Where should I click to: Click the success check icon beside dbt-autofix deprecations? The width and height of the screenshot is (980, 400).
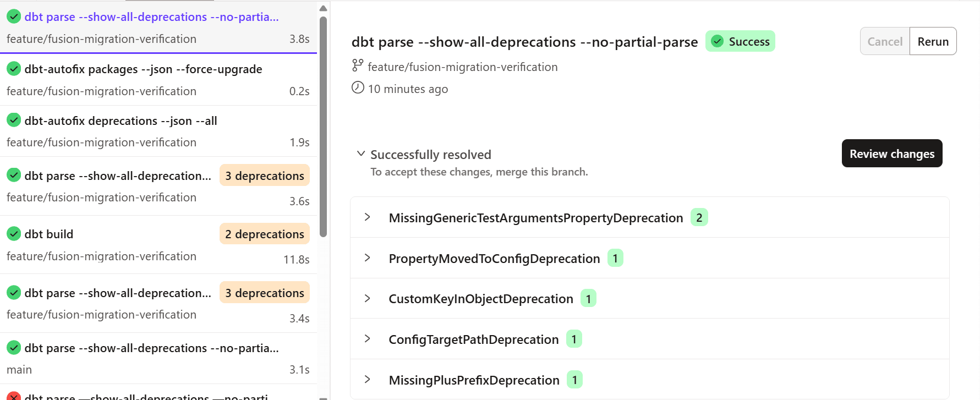pyautogui.click(x=14, y=120)
